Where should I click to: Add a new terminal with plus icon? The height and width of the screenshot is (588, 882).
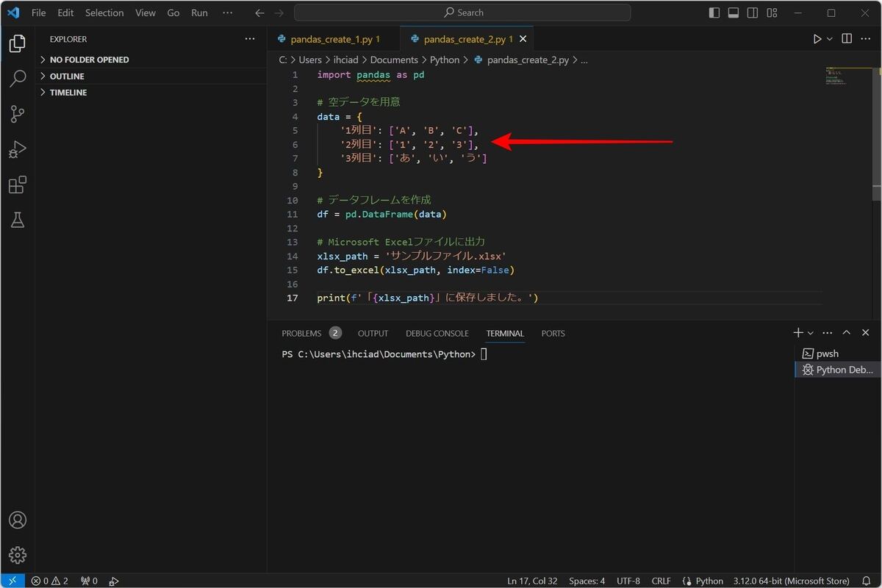tap(798, 333)
